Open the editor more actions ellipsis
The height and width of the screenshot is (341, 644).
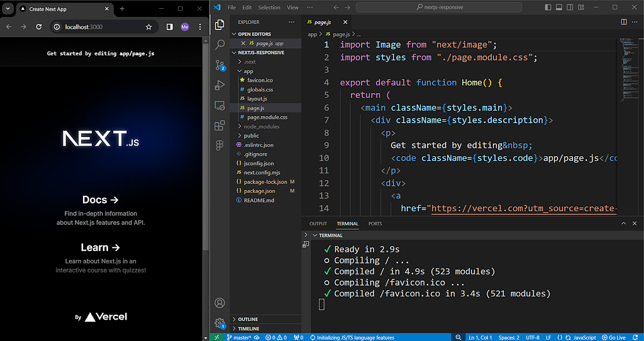[x=635, y=22]
